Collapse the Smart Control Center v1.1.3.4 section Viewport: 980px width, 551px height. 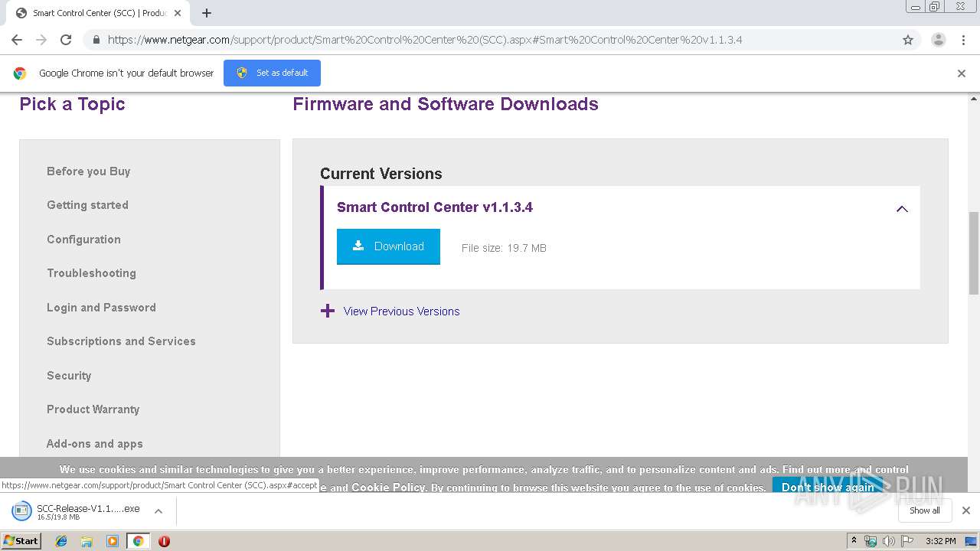pos(902,209)
